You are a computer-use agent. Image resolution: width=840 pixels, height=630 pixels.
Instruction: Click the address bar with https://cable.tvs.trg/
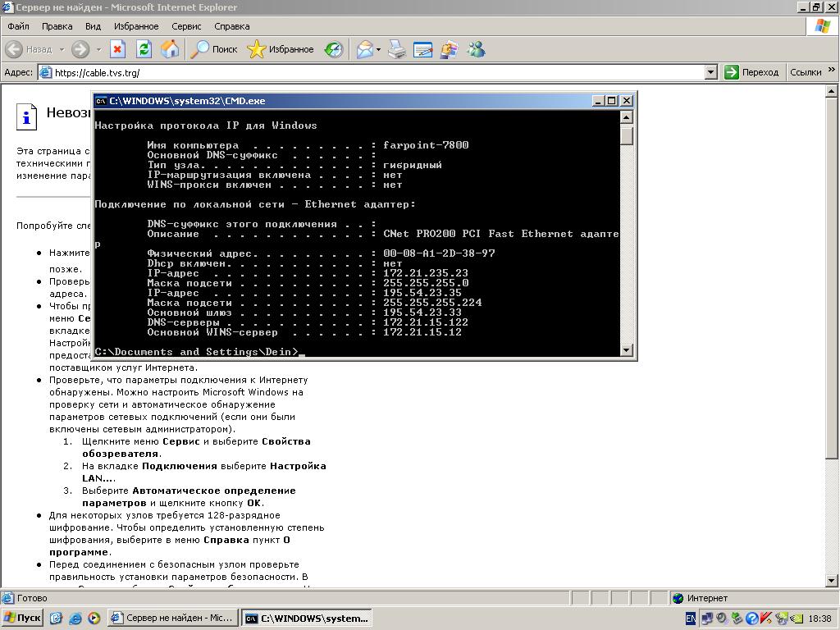point(377,72)
